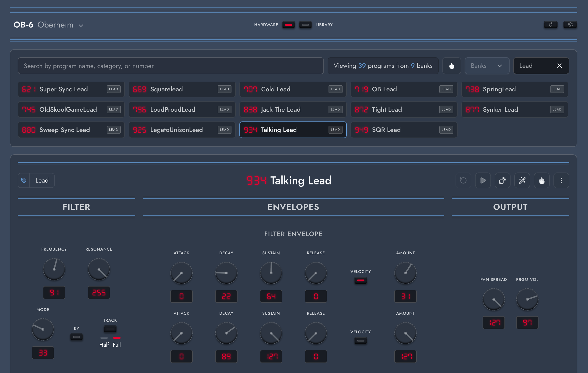Image resolution: width=588 pixels, height=373 pixels.
Task: Select the Talking Lead program
Action: coord(293,130)
